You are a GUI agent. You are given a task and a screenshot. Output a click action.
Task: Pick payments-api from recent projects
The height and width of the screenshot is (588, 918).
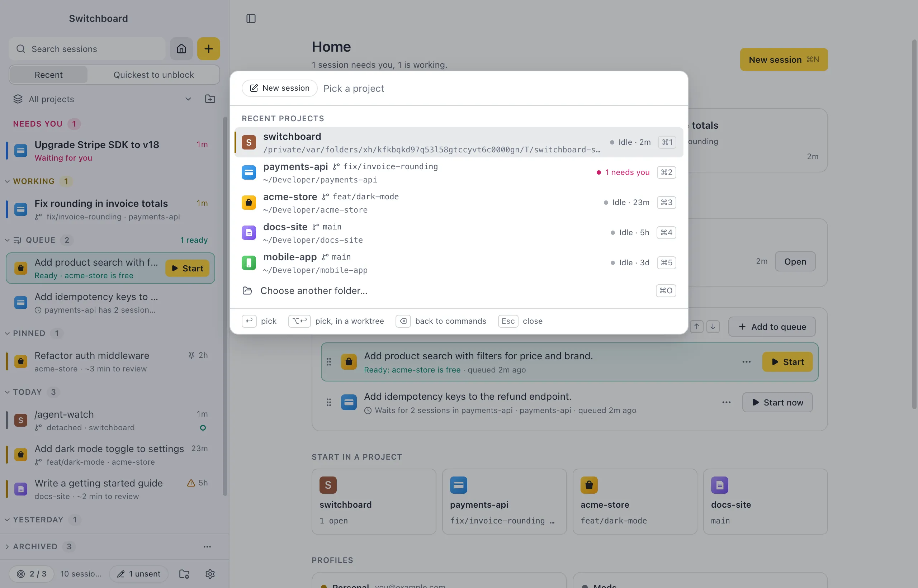point(459,172)
